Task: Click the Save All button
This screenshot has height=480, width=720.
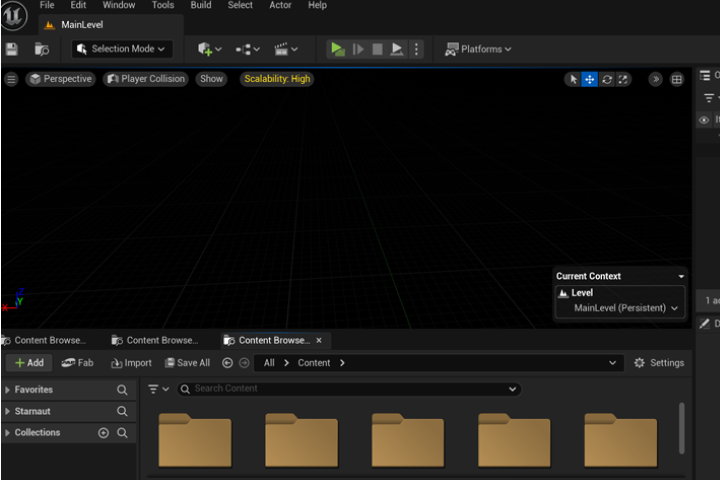Action: click(x=187, y=363)
